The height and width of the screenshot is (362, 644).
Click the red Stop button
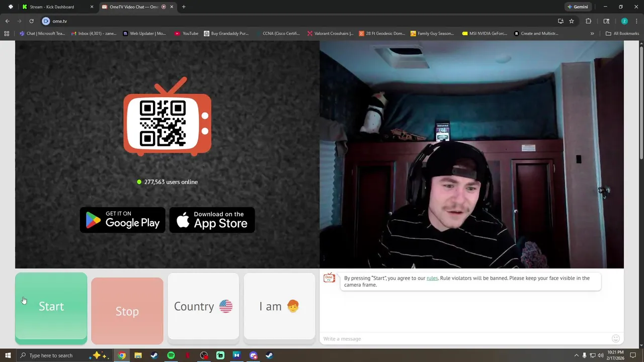[x=127, y=311]
